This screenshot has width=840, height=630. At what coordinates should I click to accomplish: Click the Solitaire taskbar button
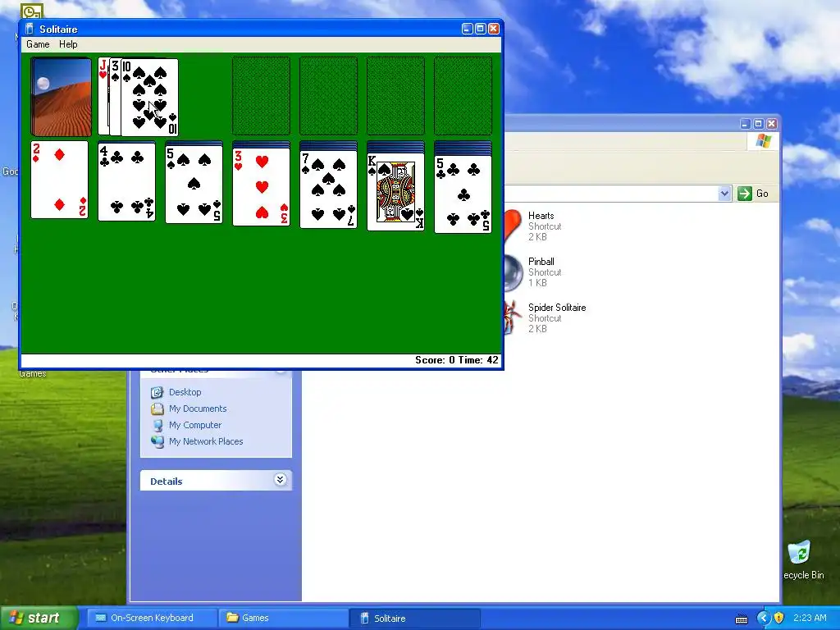tap(414, 618)
